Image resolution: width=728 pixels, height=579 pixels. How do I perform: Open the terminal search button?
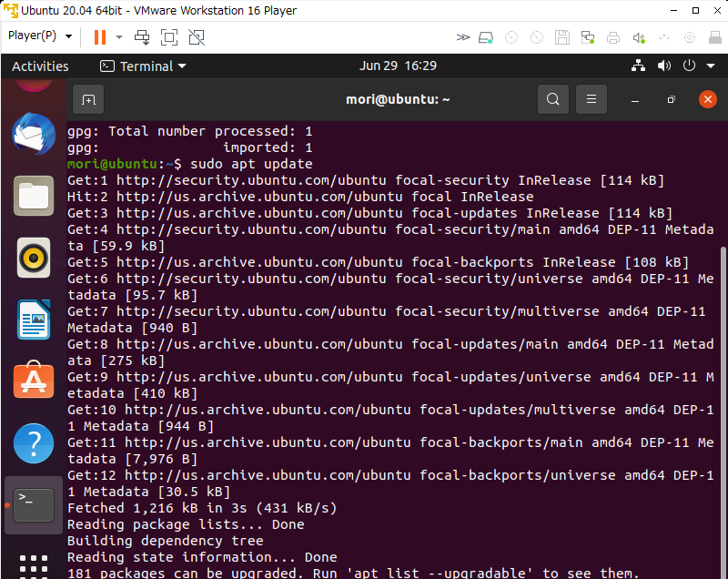coord(553,99)
